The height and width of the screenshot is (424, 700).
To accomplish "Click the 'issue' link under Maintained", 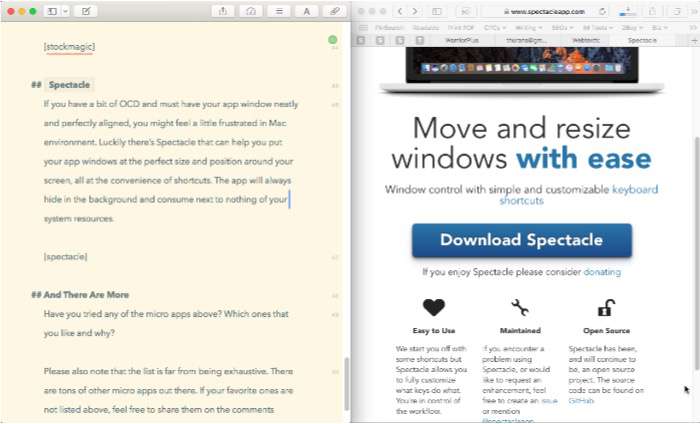I will (549, 401).
